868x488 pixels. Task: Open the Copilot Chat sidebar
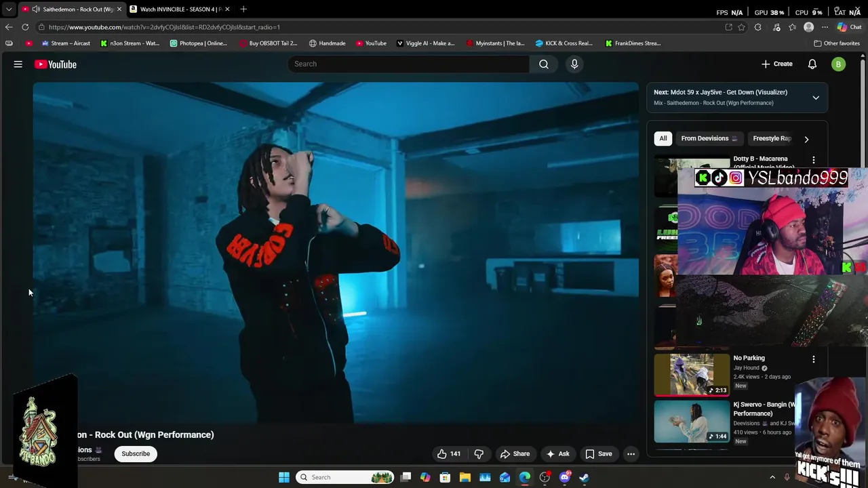(x=848, y=27)
